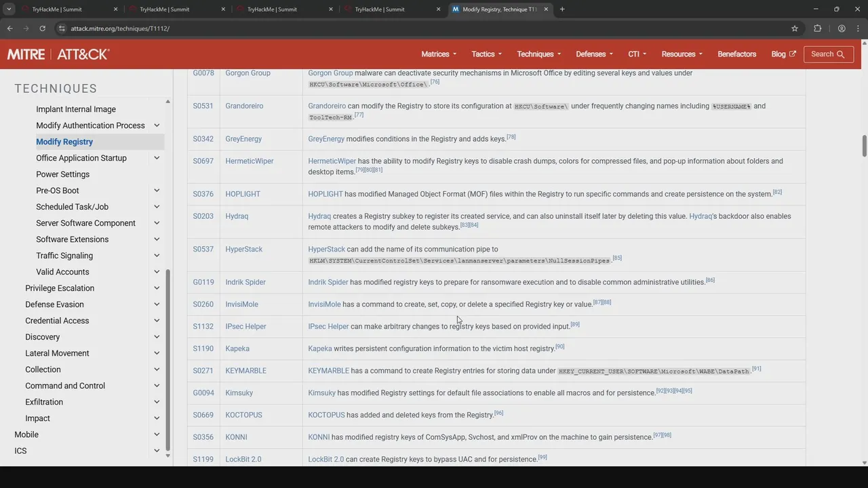The image size is (868, 488).
Task: Open the browser extensions puzzle icon
Action: [x=817, y=28]
